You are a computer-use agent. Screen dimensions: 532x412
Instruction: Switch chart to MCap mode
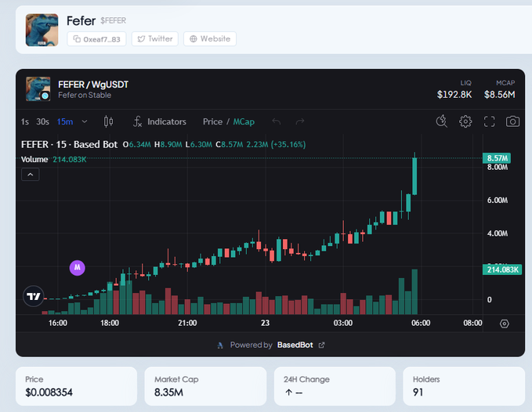point(244,121)
